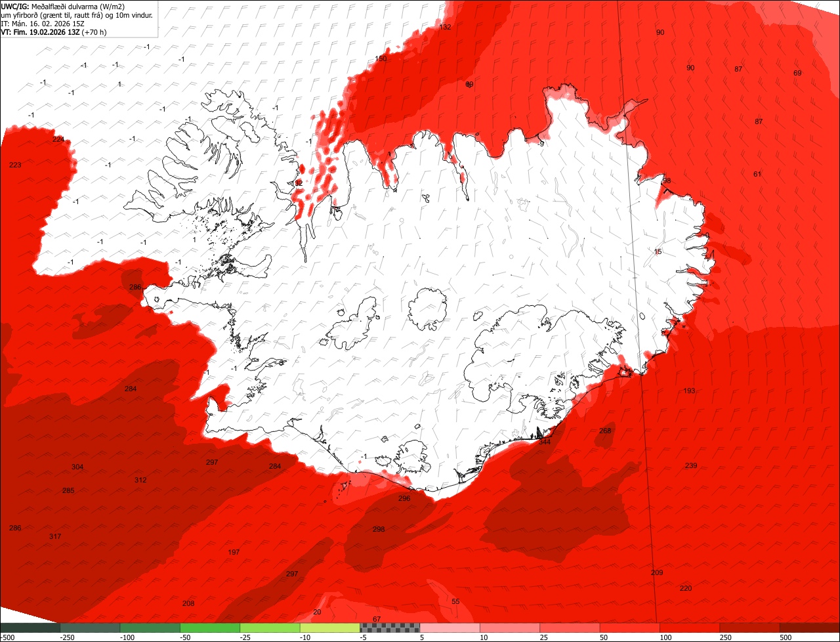Click the map value 239
Image resolution: width=840 pixels, height=642 pixels.
tap(691, 465)
